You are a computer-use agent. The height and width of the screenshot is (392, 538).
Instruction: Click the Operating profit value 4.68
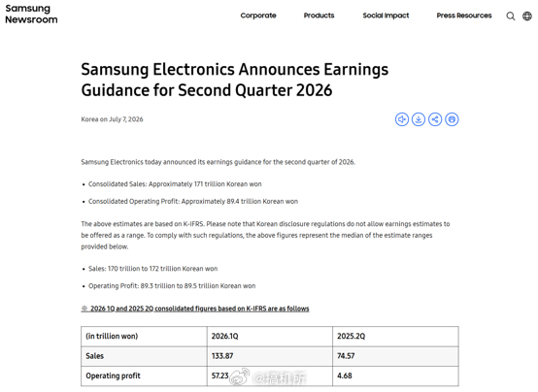pos(345,376)
